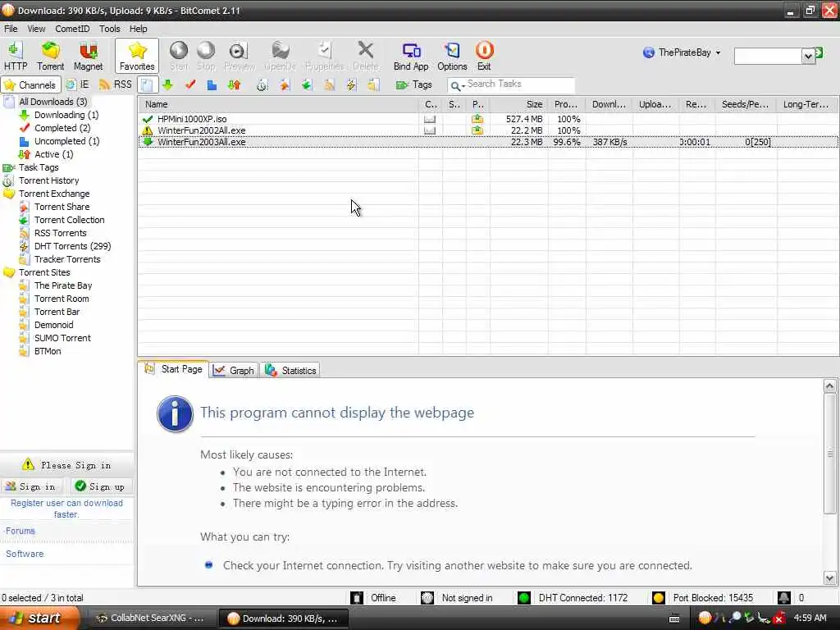Open the Tools menu
840x630 pixels.
click(x=109, y=29)
